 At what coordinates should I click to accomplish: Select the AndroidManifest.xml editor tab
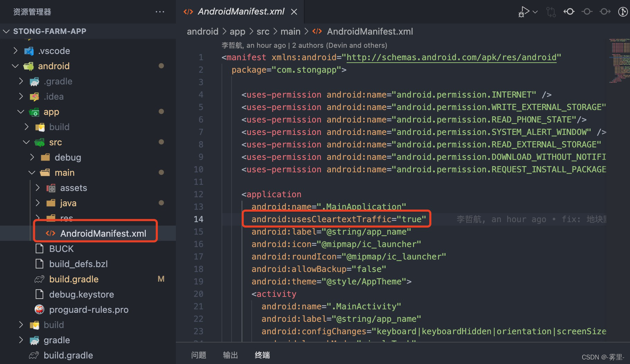tap(240, 12)
